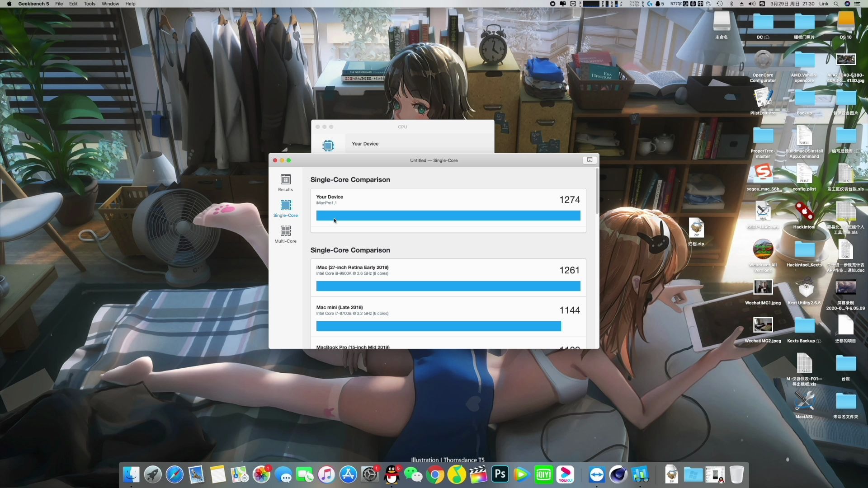The image size is (868, 488).
Task: Click the Bluetooth icon in menu bar
Action: 731,4
